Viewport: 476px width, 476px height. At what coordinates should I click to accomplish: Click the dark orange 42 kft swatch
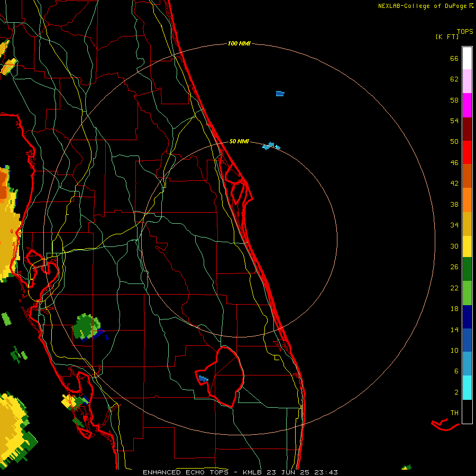(x=467, y=176)
